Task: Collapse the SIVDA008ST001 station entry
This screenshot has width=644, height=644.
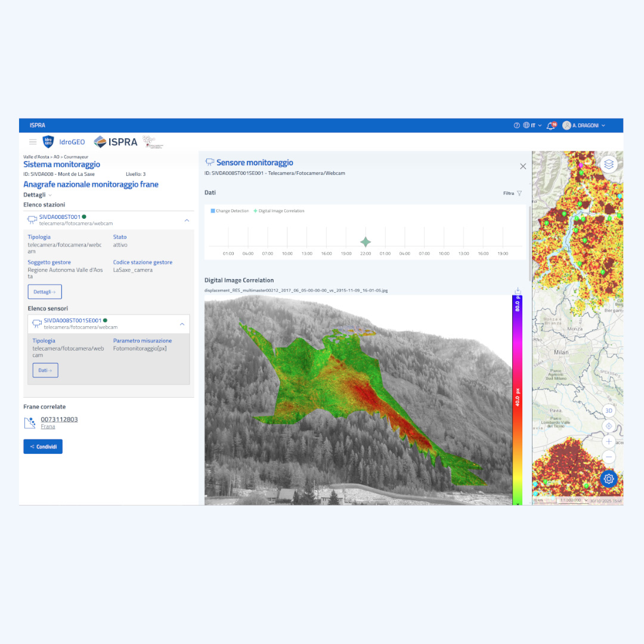Action: point(187,220)
